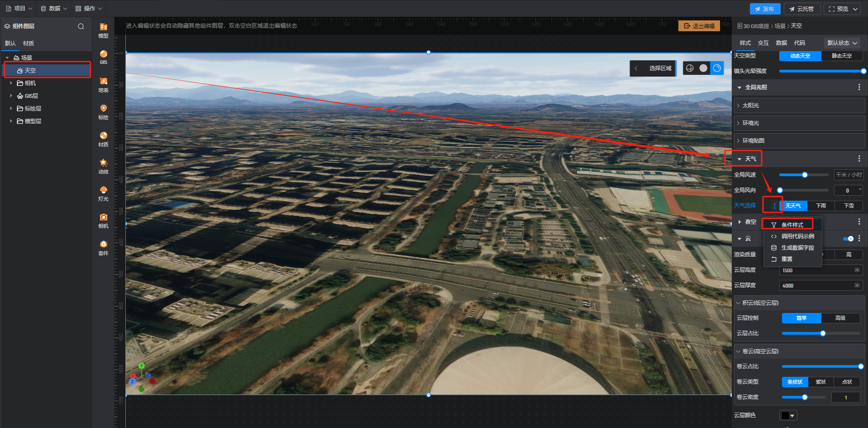868x428 pixels.
Task: Choose 条件样式 from the popup menu
Action: point(792,225)
